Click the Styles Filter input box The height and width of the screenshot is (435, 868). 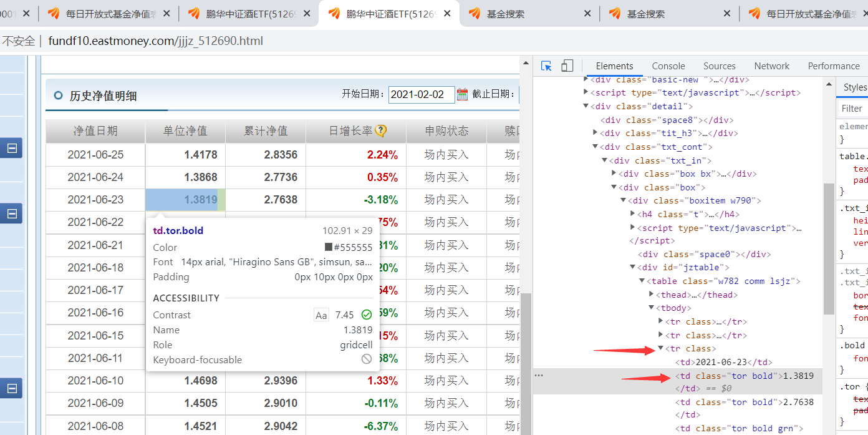pos(854,109)
